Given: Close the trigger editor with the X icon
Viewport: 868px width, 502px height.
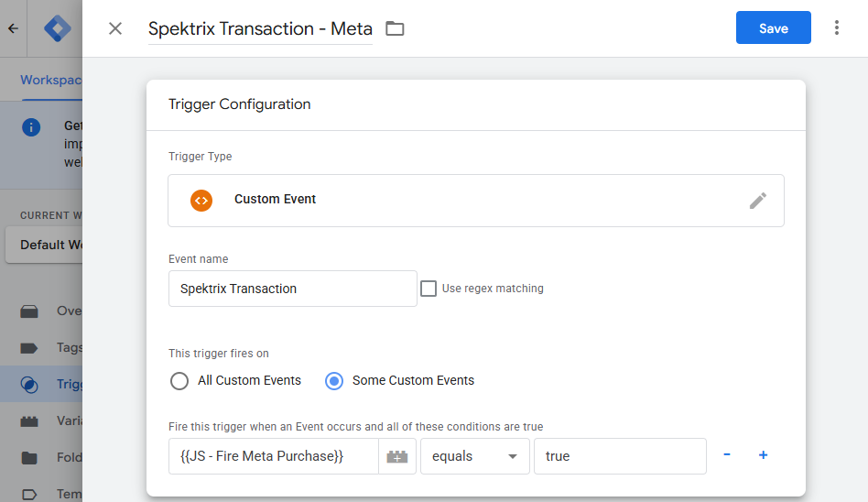Looking at the screenshot, I should tap(115, 28).
